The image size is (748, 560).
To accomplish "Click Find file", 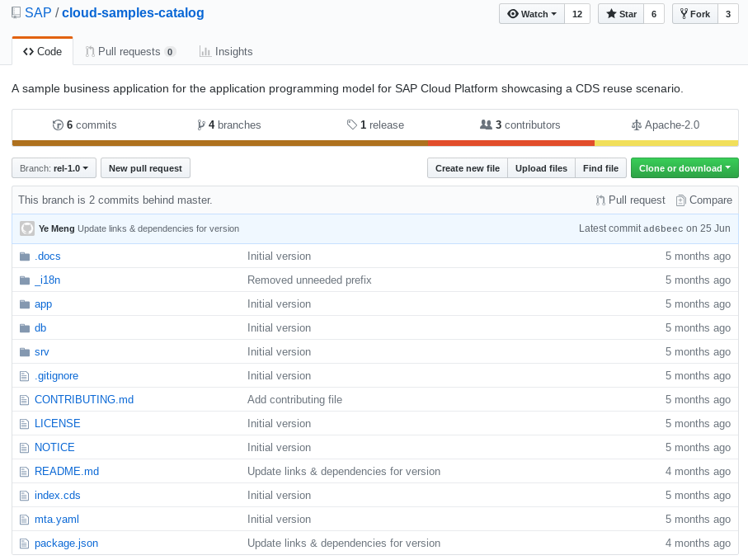I will coord(600,168).
